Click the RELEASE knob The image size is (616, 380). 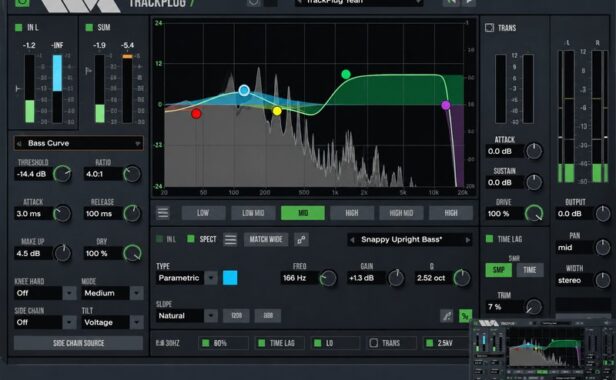coord(132,213)
